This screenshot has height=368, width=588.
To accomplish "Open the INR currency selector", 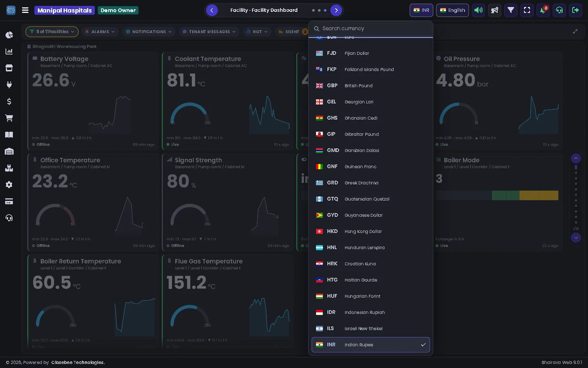I will (x=422, y=10).
